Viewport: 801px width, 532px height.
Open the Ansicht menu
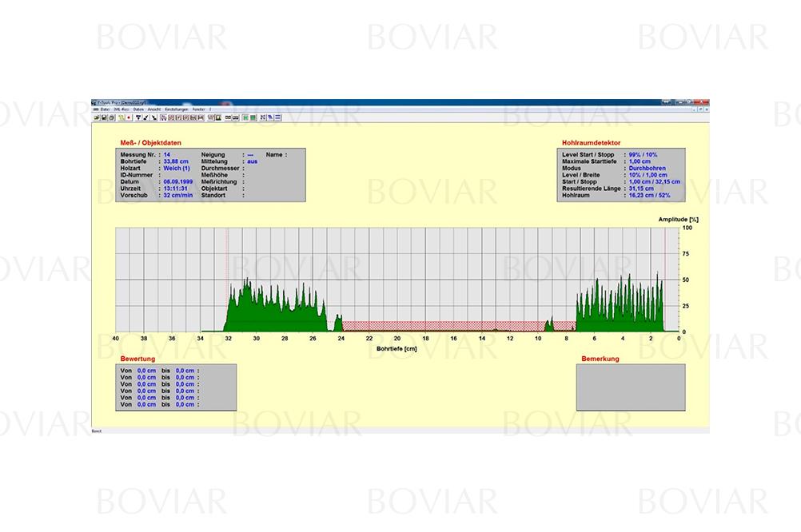pyautogui.click(x=153, y=109)
